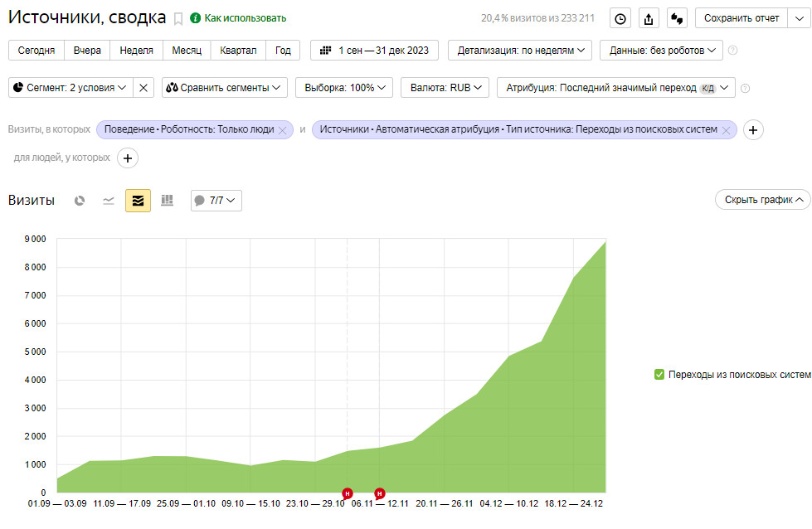
Task: Switch to pie chart view
Action: coord(80,201)
